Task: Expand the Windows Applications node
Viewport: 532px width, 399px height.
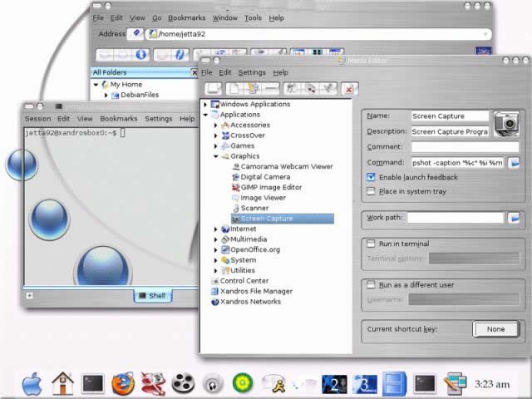Action: 205,104
